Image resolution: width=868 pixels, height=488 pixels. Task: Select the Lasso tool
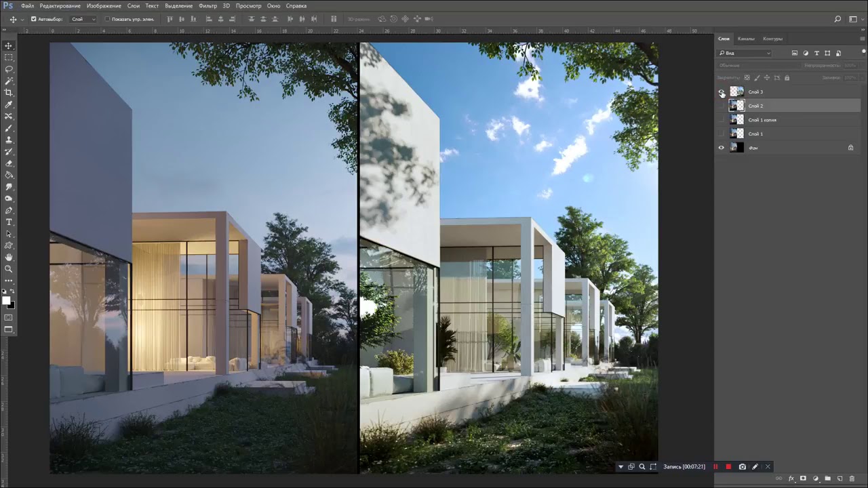coord(9,69)
